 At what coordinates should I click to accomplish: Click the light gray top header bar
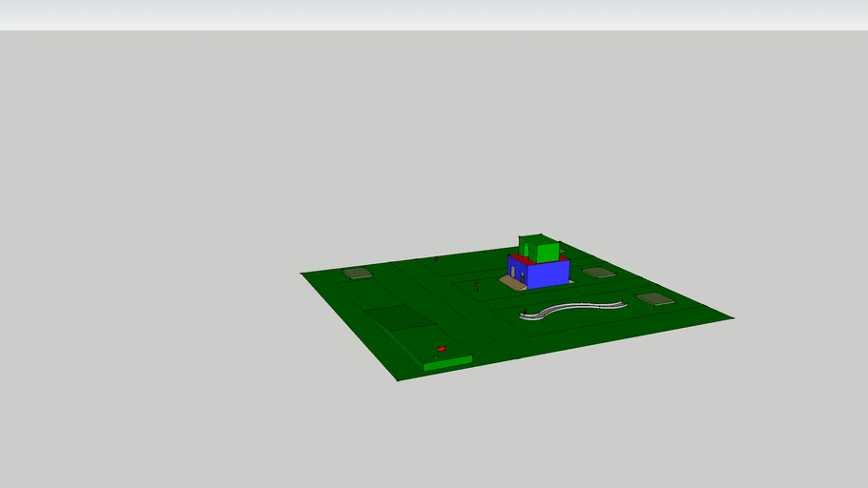[x=434, y=14]
